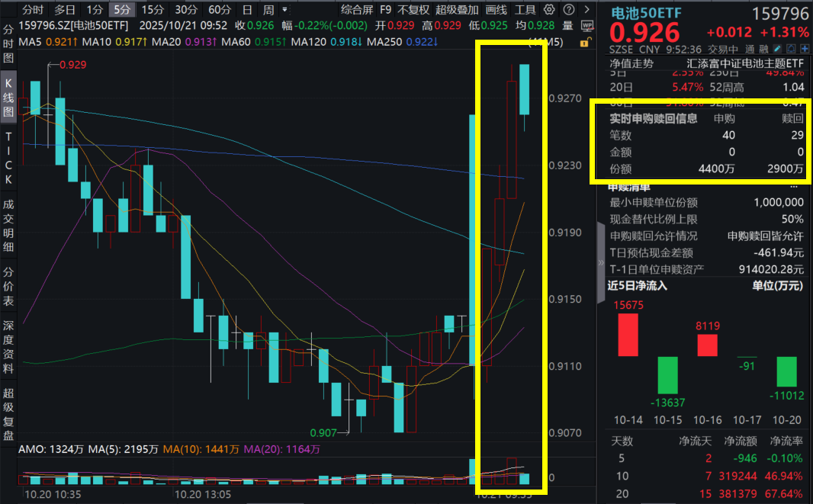Click the pencil edit icon next to 融

tap(776, 47)
